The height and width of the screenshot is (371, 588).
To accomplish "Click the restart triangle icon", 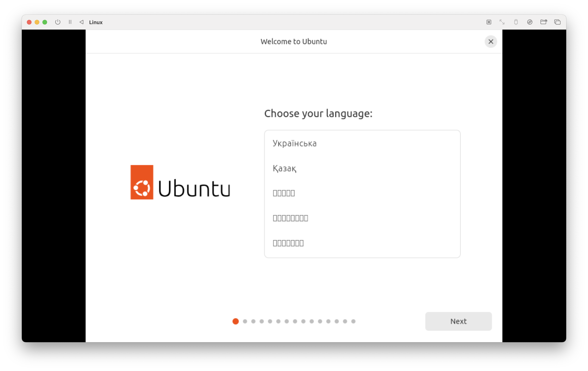I will [x=82, y=22].
